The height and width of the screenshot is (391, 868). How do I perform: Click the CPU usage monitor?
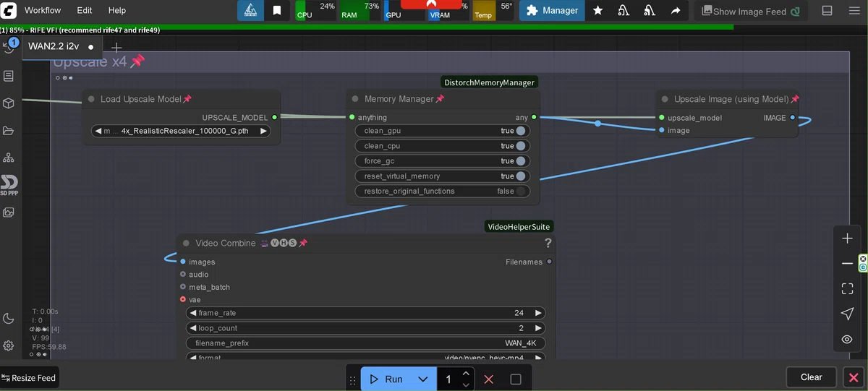[316, 10]
